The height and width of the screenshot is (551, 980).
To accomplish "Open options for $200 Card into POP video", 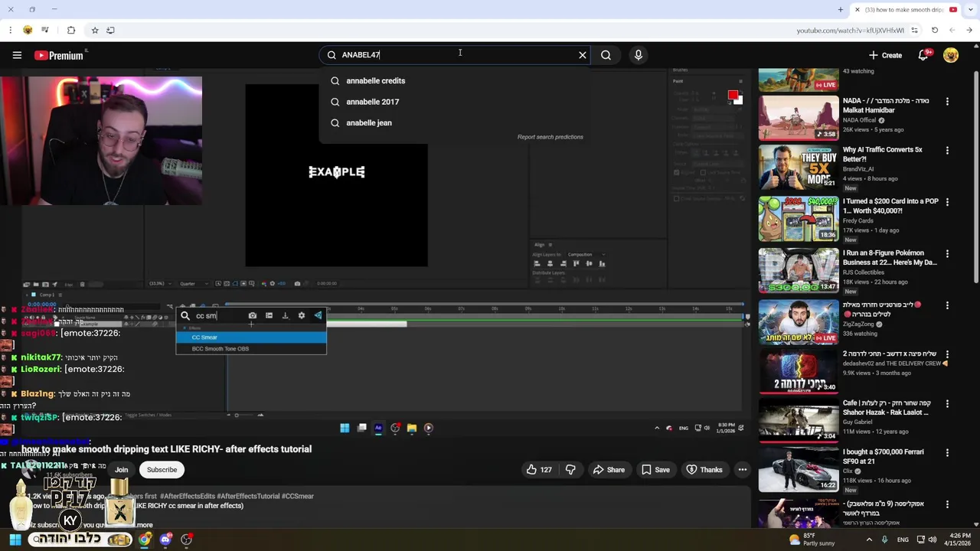I will 947,202.
